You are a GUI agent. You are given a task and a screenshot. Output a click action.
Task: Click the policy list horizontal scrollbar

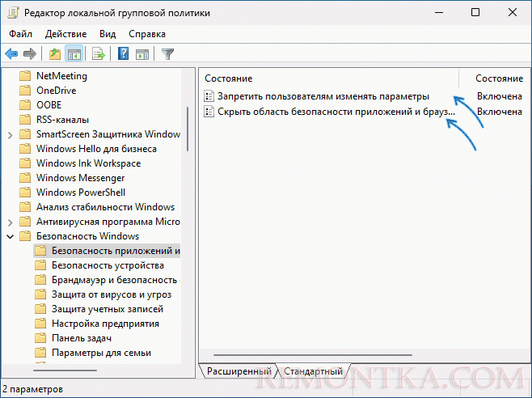click(x=313, y=355)
